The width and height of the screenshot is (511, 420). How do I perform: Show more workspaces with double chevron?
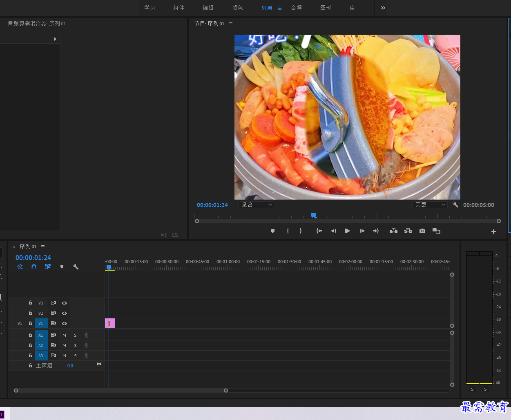(x=383, y=8)
